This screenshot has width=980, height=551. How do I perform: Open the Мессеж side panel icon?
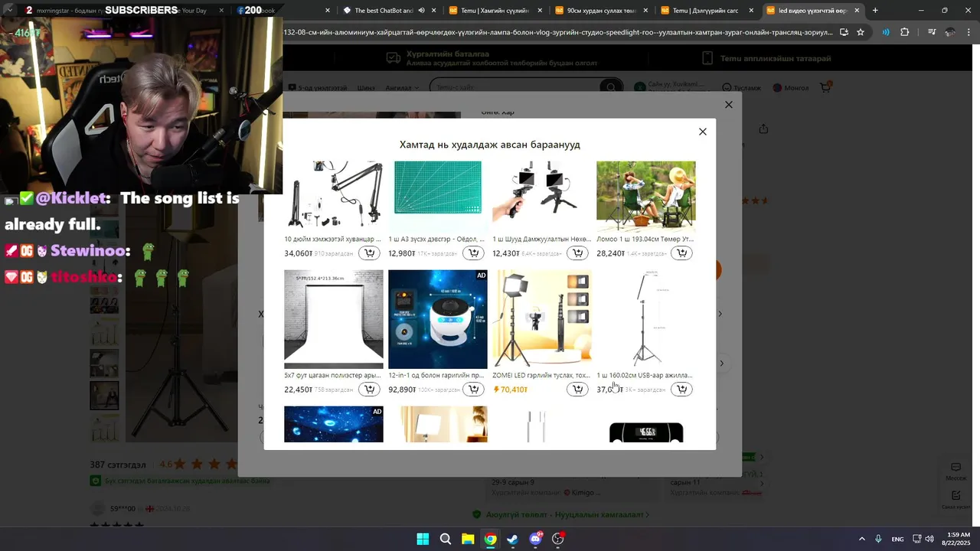click(x=955, y=471)
